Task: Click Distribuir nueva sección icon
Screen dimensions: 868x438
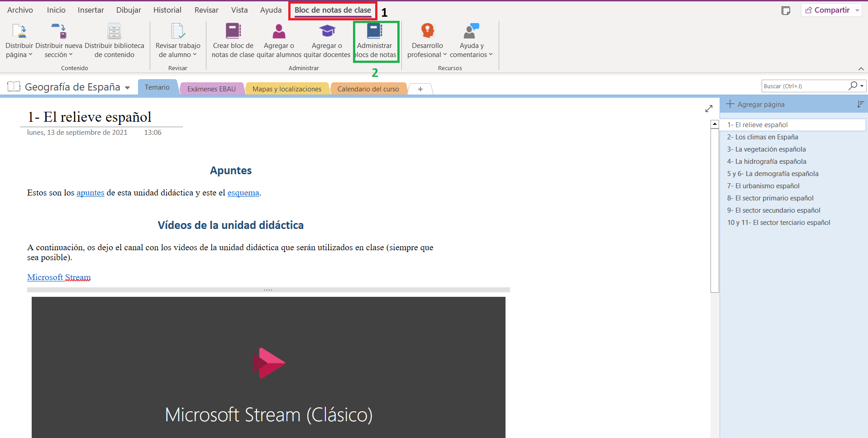Action: (x=58, y=31)
